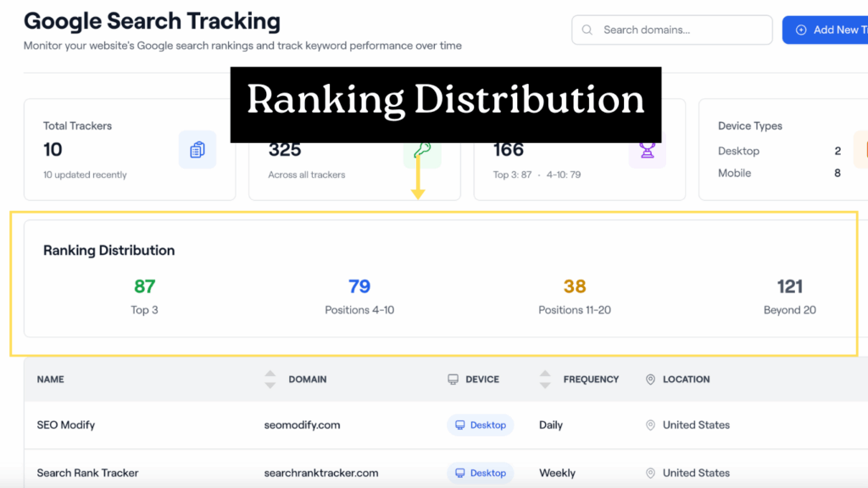Click the trophy icon in the 166 card
Viewport: 868px width, 488px height.
point(647,152)
